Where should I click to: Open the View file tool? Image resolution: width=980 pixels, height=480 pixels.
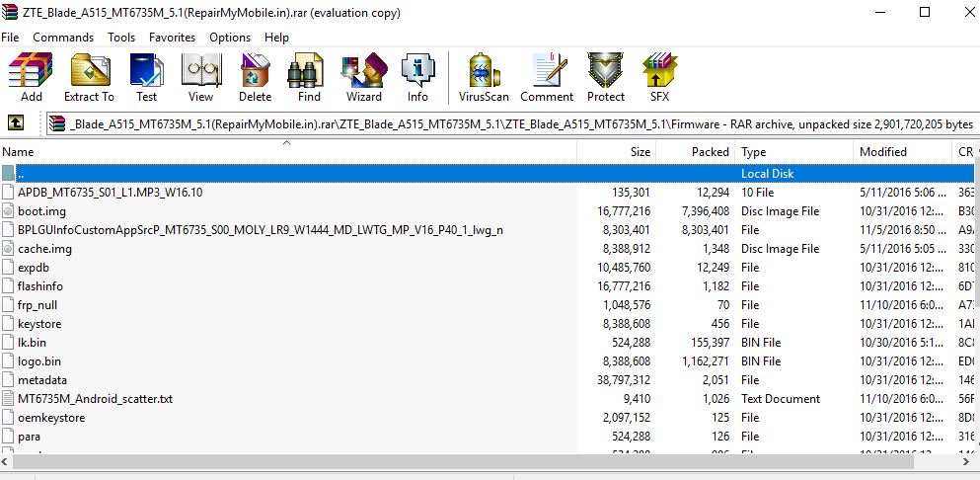pos(200,77)
